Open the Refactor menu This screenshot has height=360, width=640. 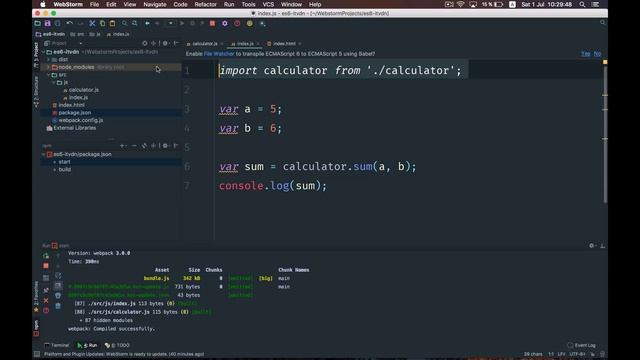(x=205, y=4)
